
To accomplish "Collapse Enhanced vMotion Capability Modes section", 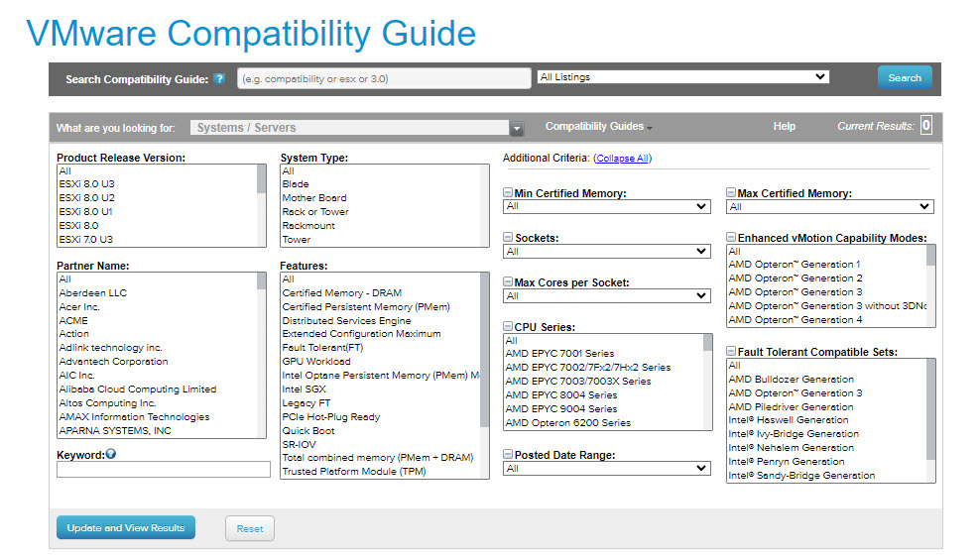I will coord(731,237).
